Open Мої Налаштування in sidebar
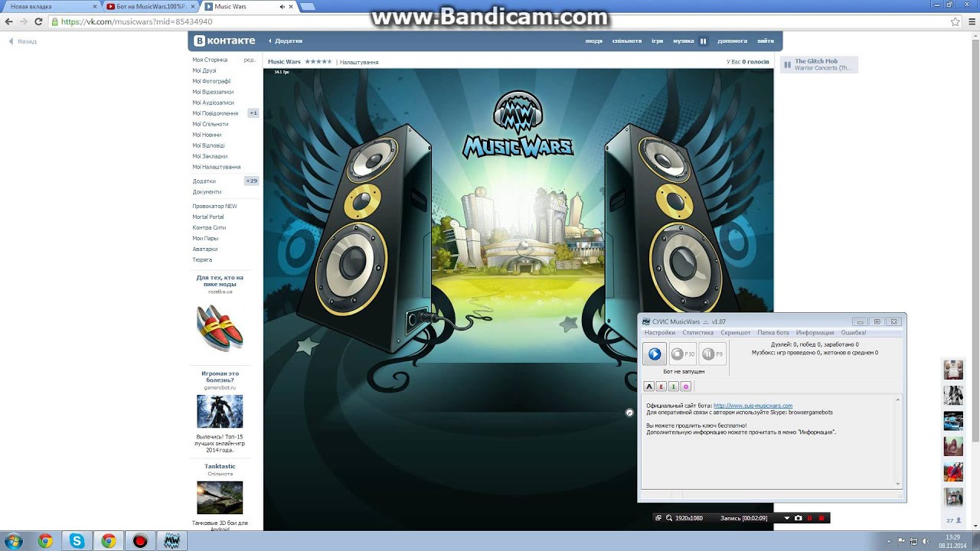 217,167
